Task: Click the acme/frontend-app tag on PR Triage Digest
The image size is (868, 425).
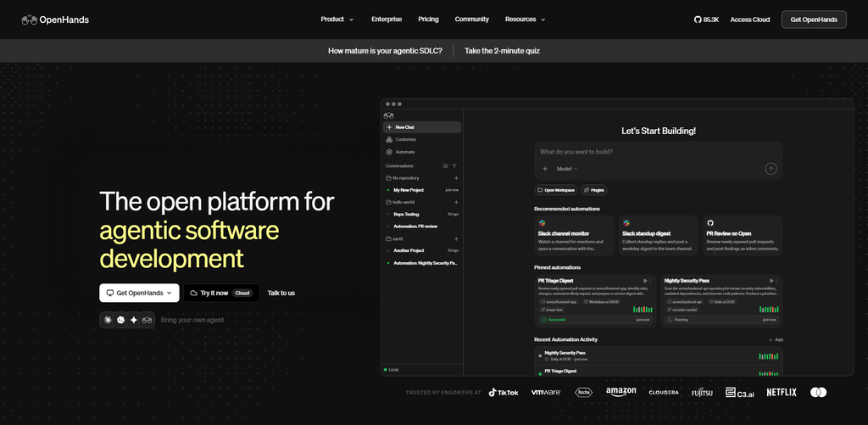Action: [558, 302]
